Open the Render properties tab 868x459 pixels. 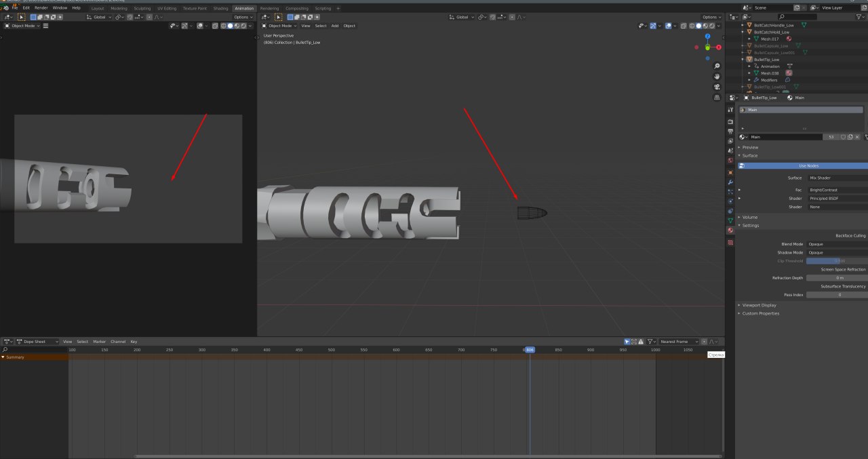pyautogui.click(x=730, y=121)
